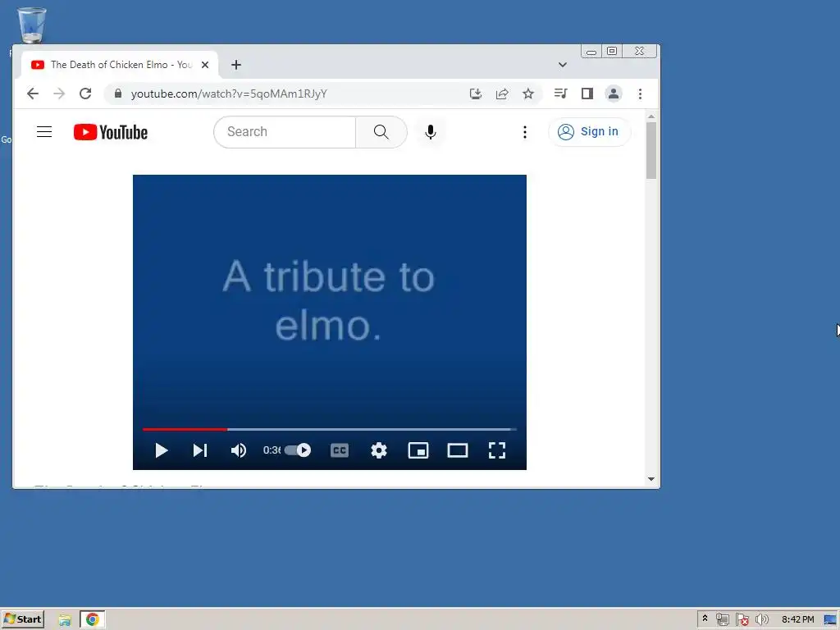The height and width of the screenshot is (630, 840).
Task: Show hidden system tray icons
Action: 705,619
